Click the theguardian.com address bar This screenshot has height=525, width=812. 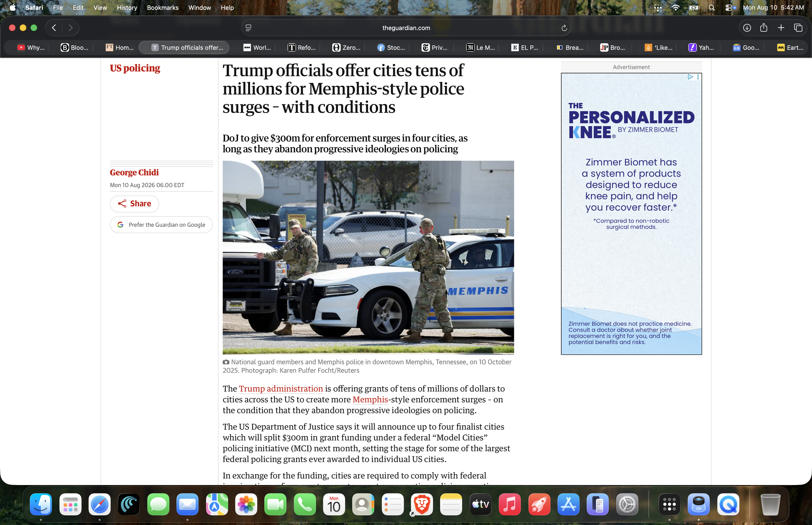406,28
